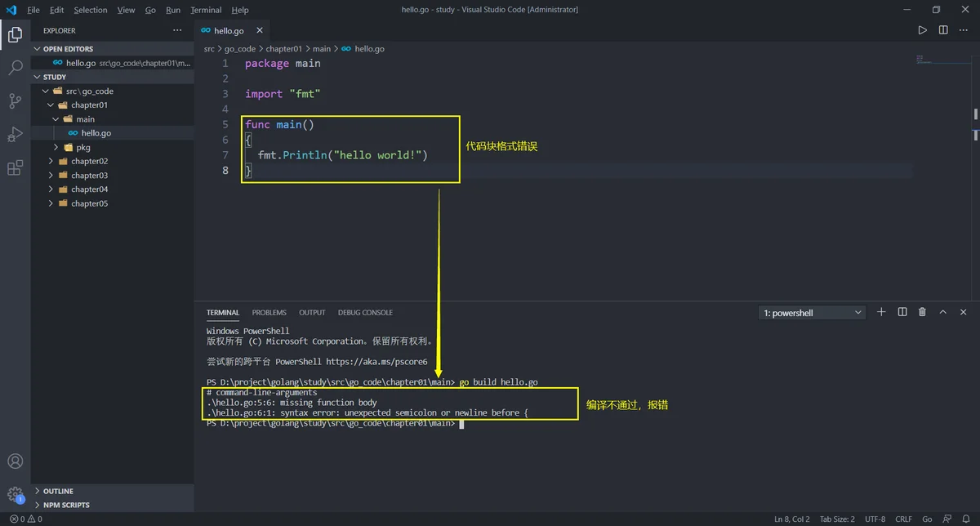Close the terminal panel
This screenshot has height=526, width=980.
(964, 312)
